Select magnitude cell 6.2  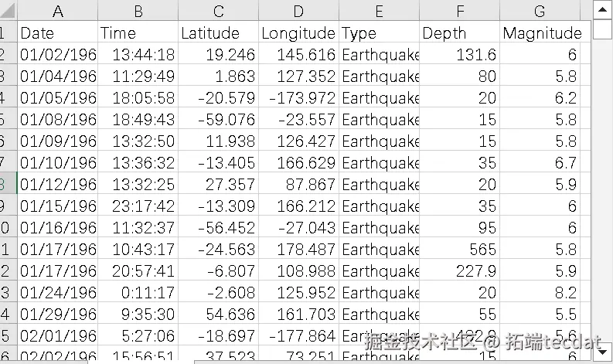point(540,97)
